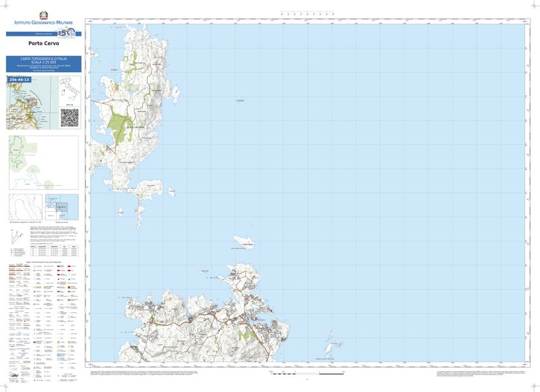The width and height of the screenshot is (540, 392).
Task: Click the conventional signs legend heading
Action: [x=43, y=262]
